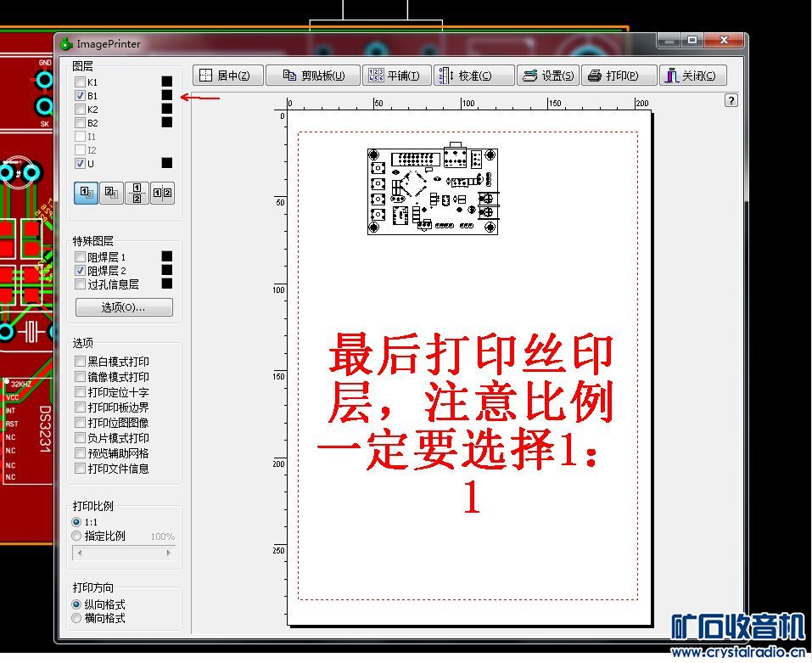Viewport: 812px width, 663px height.
Task: Open the 选项(O)... options dialog
Action: tap(124, 307)
